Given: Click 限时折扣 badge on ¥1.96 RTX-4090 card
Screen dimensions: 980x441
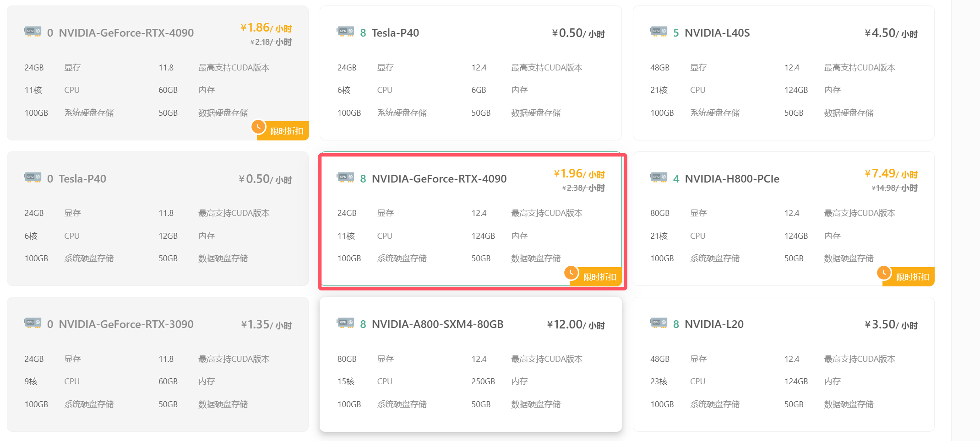Looking at the screenshot, I should point(596,277).
